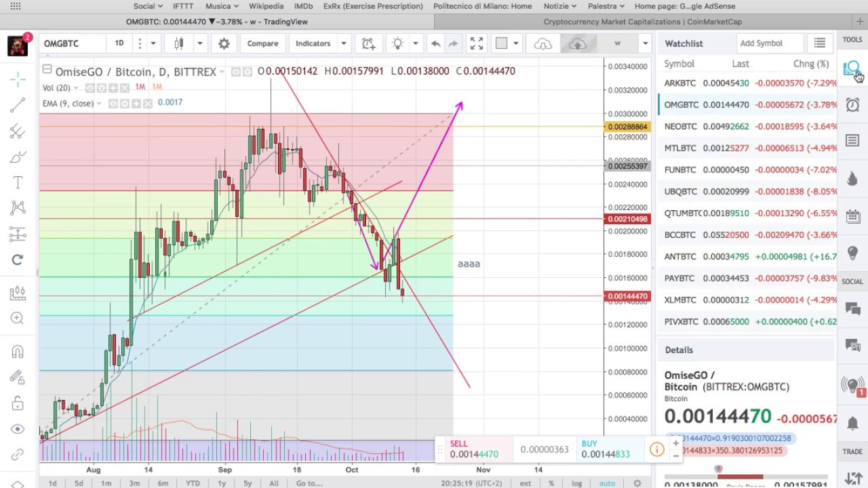The height and width of the screenshot is (488, 868).
Task: Select NEOBTC in the watchlist
Action: (747, 127)
